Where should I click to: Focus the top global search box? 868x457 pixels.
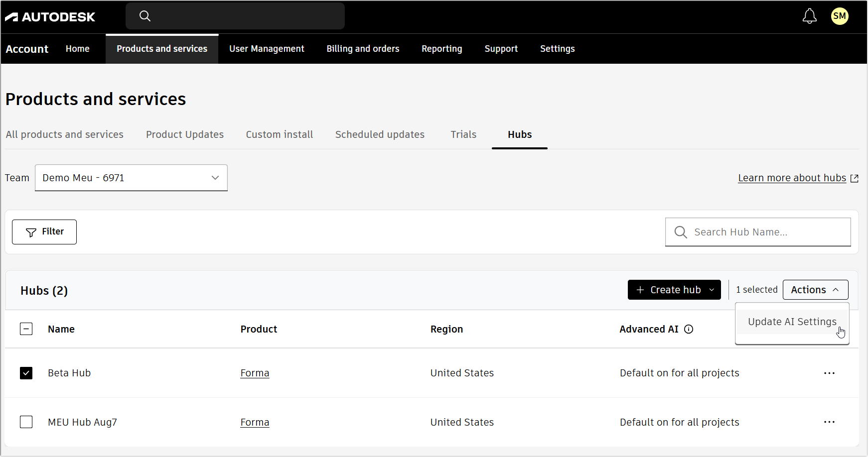coord(235,16)
